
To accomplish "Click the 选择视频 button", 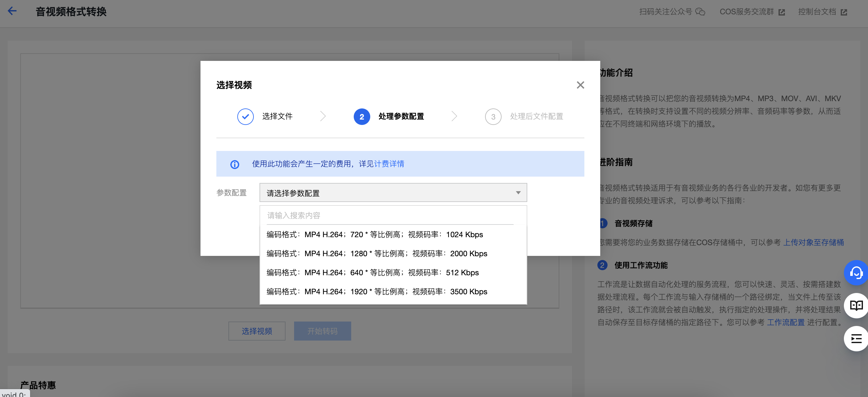I will 257,331.
